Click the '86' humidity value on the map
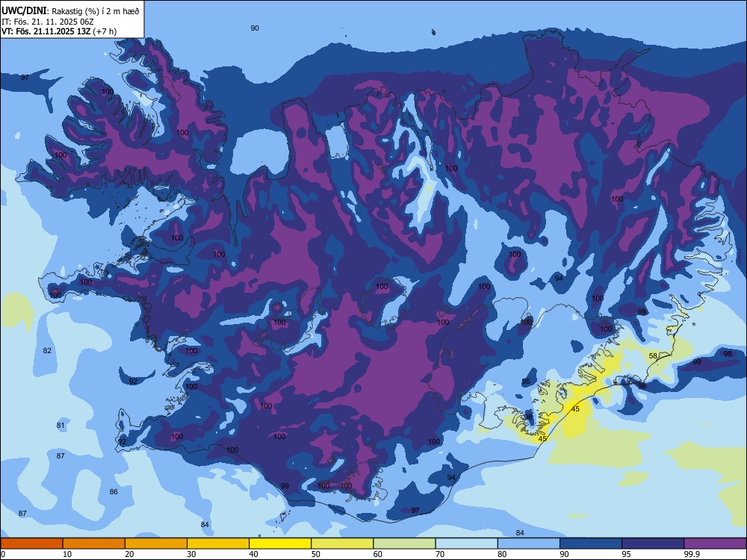 tap(114, 491)
